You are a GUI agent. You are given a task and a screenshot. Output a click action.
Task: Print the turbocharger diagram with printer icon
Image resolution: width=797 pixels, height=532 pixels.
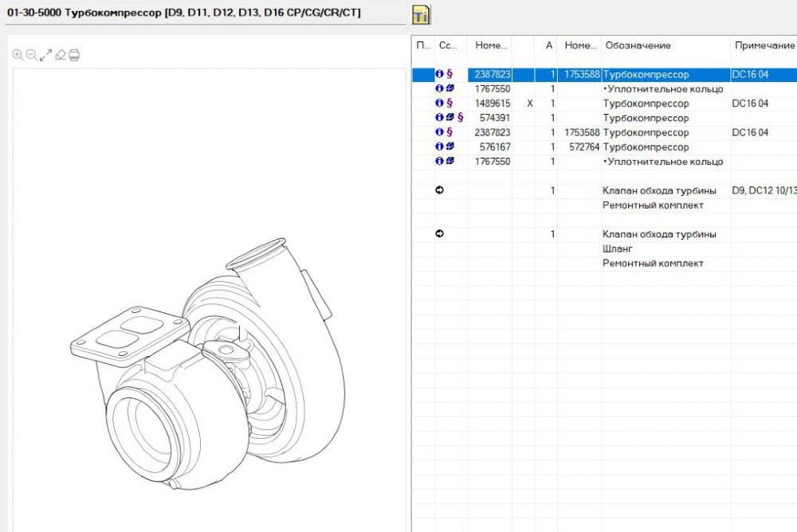tap(74, 55)
